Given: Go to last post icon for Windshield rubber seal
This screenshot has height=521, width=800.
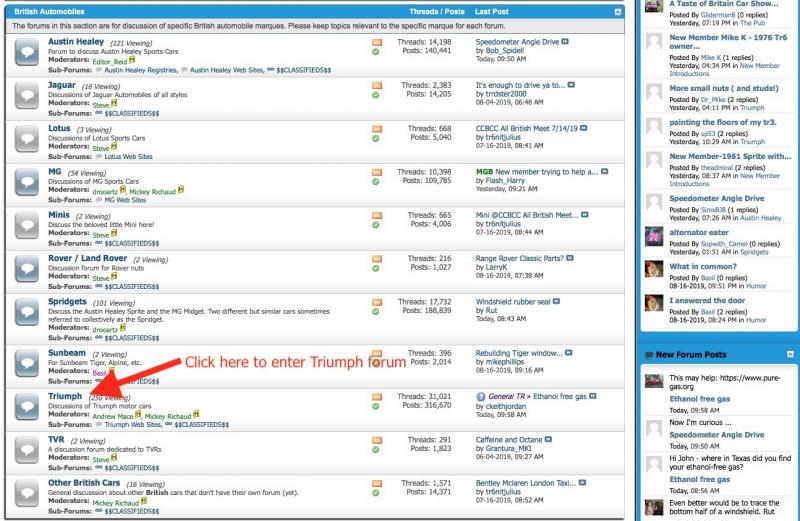Looking at the screenshot, I should (x=556, y=301).
